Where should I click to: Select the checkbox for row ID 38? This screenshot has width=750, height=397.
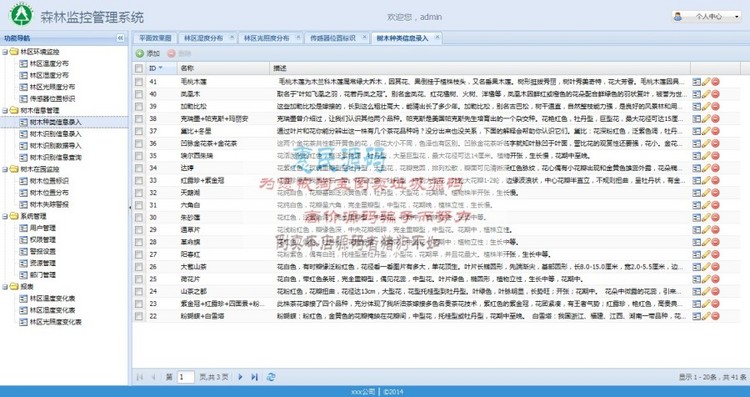(139, 119)
